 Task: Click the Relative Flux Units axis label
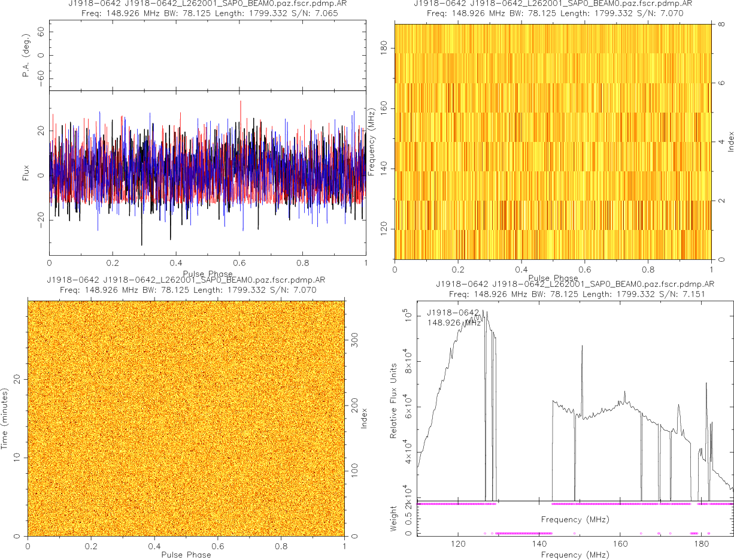394,400
